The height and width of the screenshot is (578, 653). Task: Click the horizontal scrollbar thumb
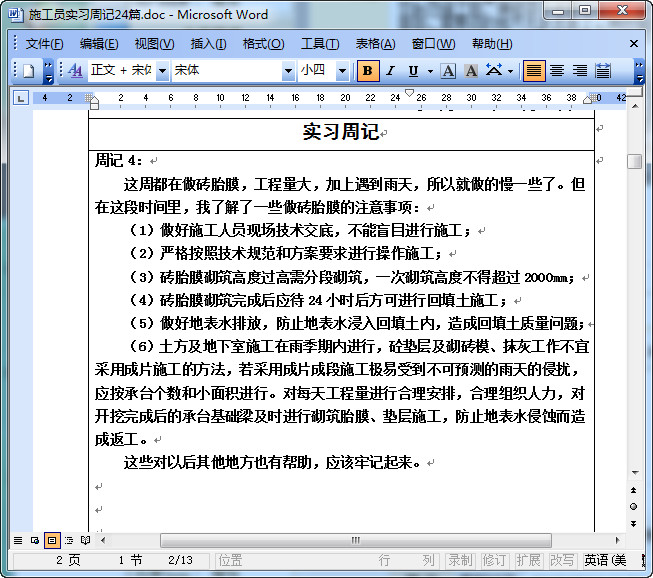[x=356, y=541]
